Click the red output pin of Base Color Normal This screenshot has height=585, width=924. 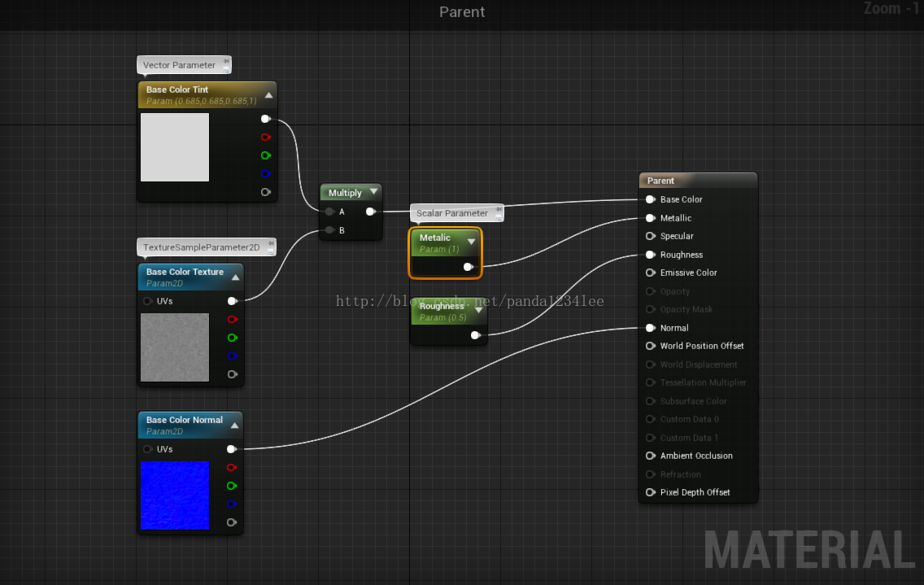(x=232, y=468)
